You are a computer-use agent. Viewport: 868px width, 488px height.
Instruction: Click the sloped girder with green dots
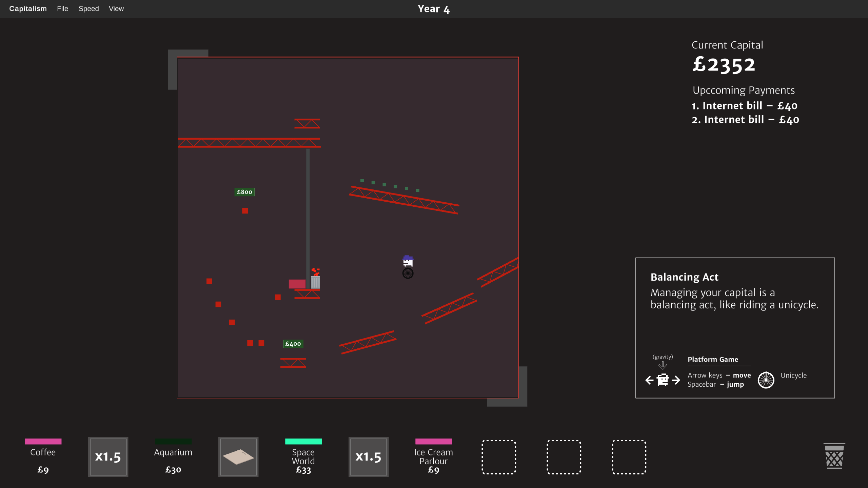[x=404, y=200]
